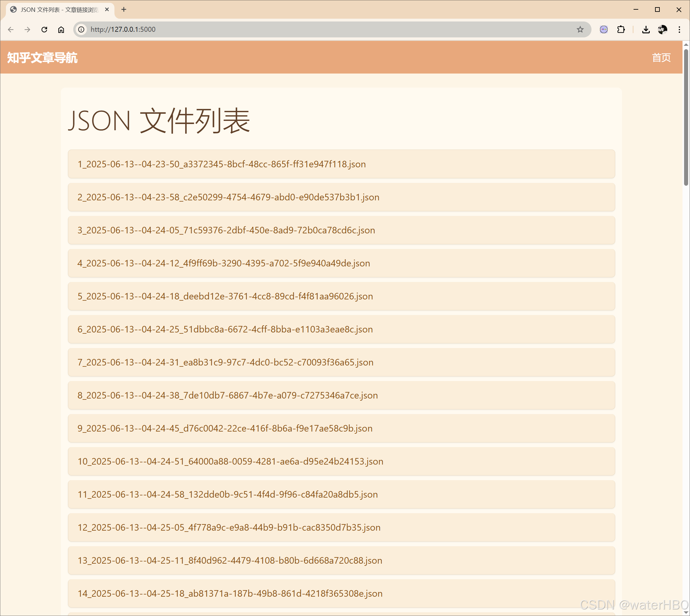This screenshot has height=616, width=690.
Task: Click the page vertical scrollbar thumb
Action: click(686, 117)
